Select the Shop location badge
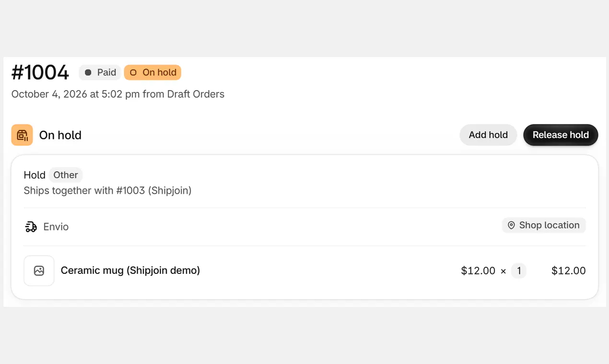 (x=544, y=225)
